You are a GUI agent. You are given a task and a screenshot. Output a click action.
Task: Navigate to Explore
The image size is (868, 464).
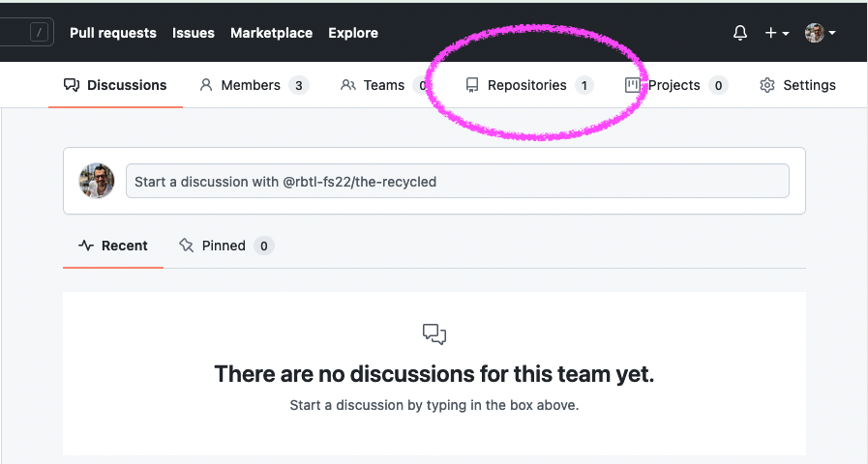[x=353, y=33]
